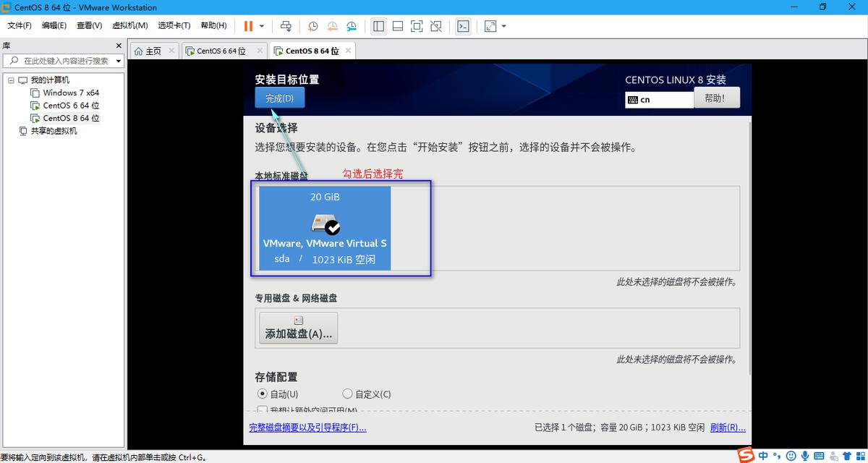Enter full screen mode for the VM
Image resolution: width=868 pixels, height=463 pixels.
click(x=417, y=25)
